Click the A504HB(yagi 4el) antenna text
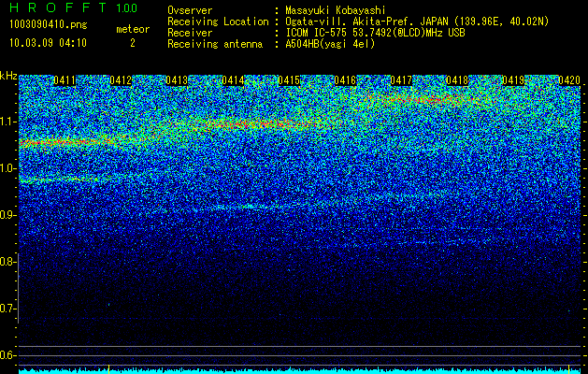The image size is (588, 374). tap(330, 44)
